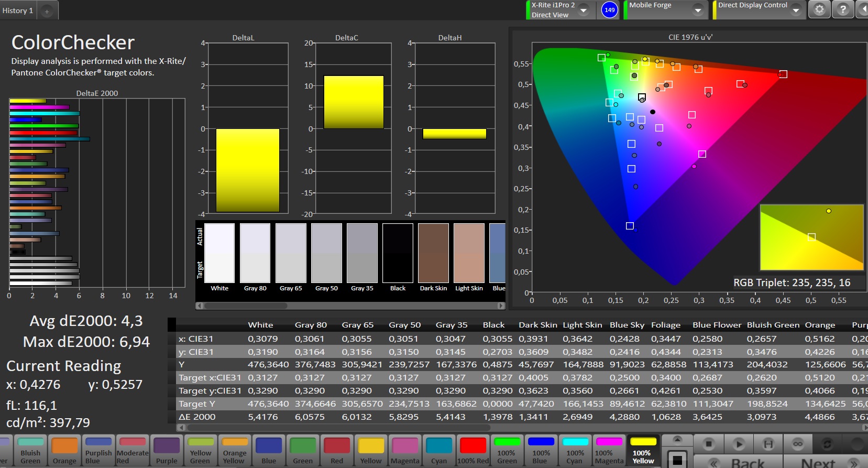Select the 100% Green patch
Screen dimensions: 868x468
point(507,450)
